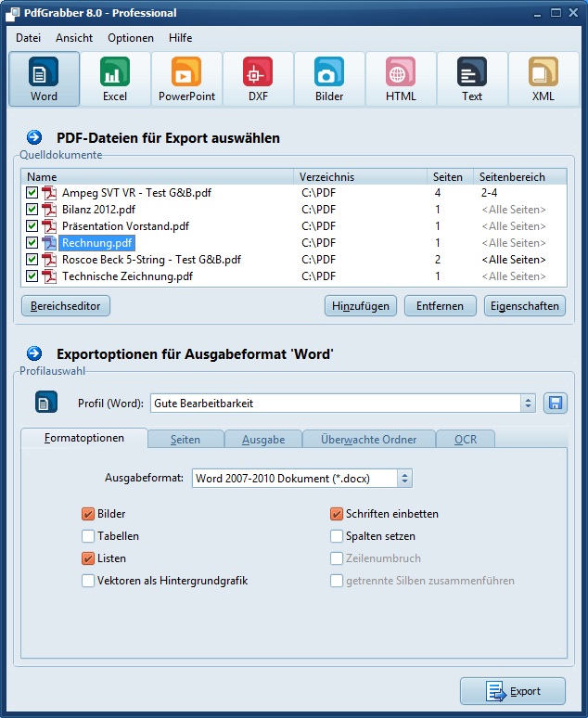Select the HTML export format icon
This screenshot has height=718, width=588.
pos(401,79)
